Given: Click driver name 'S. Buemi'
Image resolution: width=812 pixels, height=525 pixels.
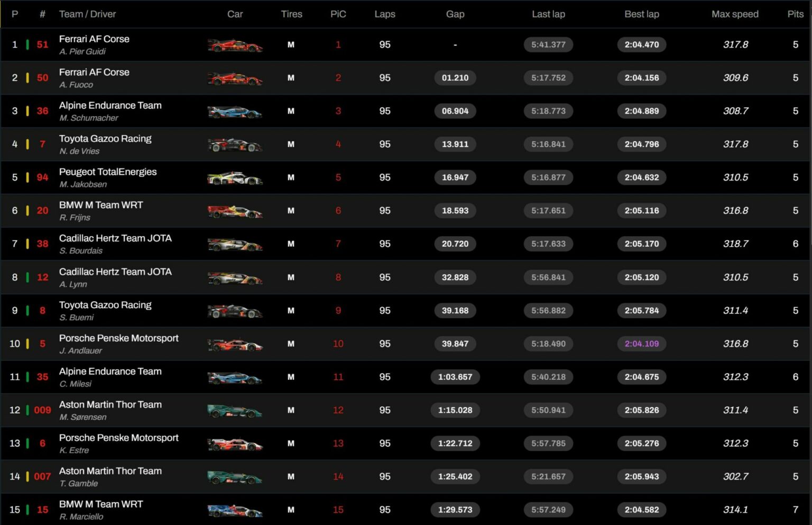Looking at the screenshot, I should click(76, 318).
